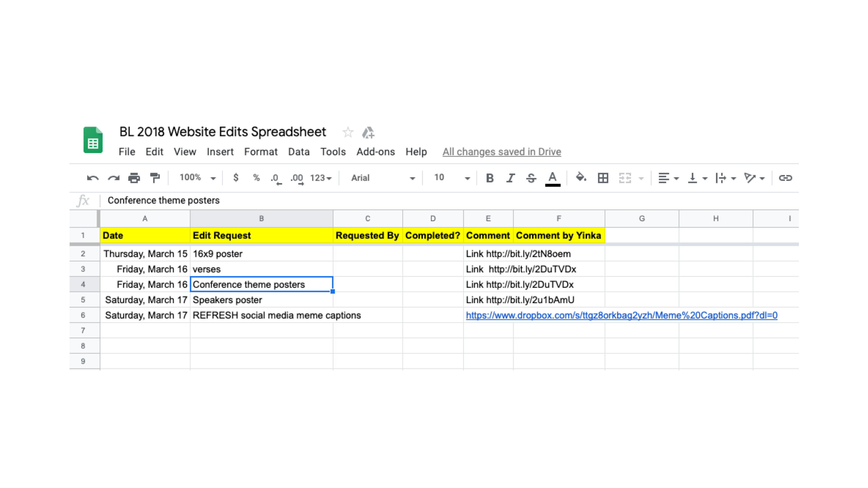868x488 pixels.
Task: Select the Thursday, March 15 cell
Action: (145, 253)
